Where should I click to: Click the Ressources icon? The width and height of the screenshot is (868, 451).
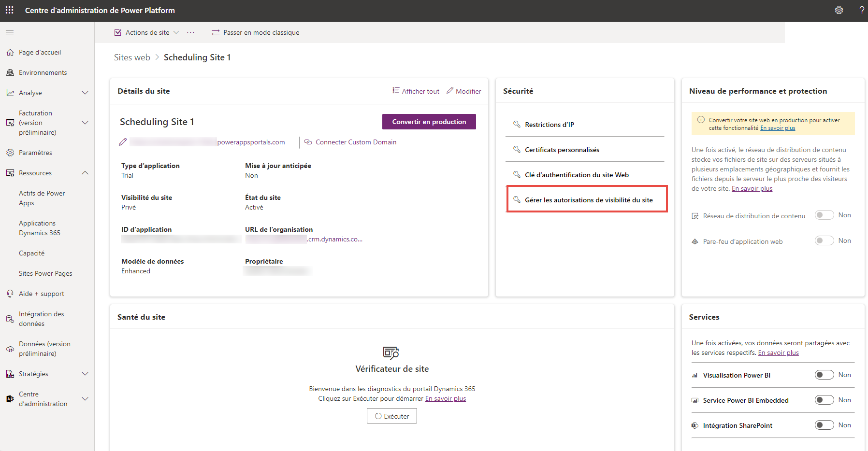pyautogui.click(x=10, y=173)
